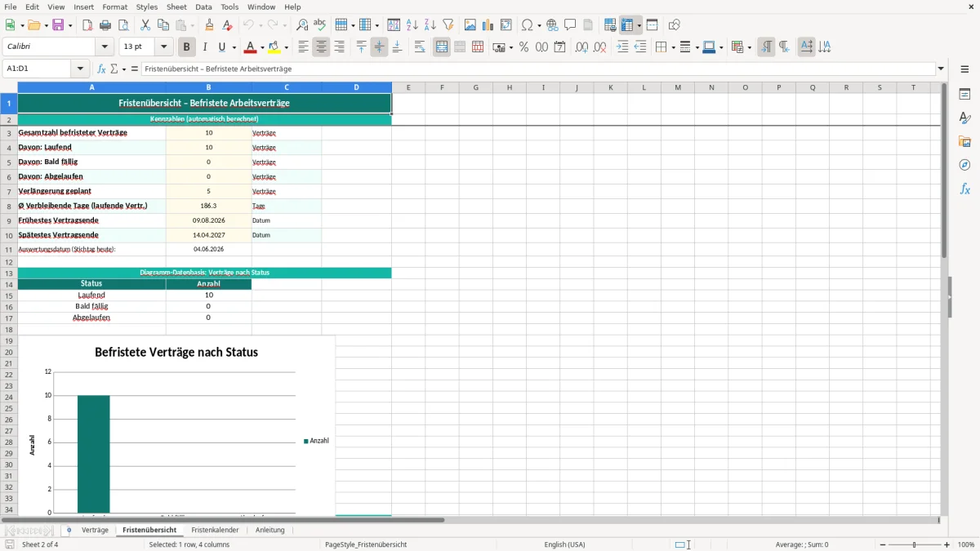The width and height of the screenshot is (980, 551).
Task: Insert pivot table icon
Action: click(506, 25)
